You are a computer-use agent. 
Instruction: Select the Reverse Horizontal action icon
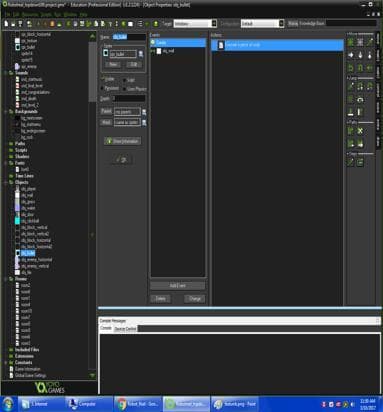351,68
